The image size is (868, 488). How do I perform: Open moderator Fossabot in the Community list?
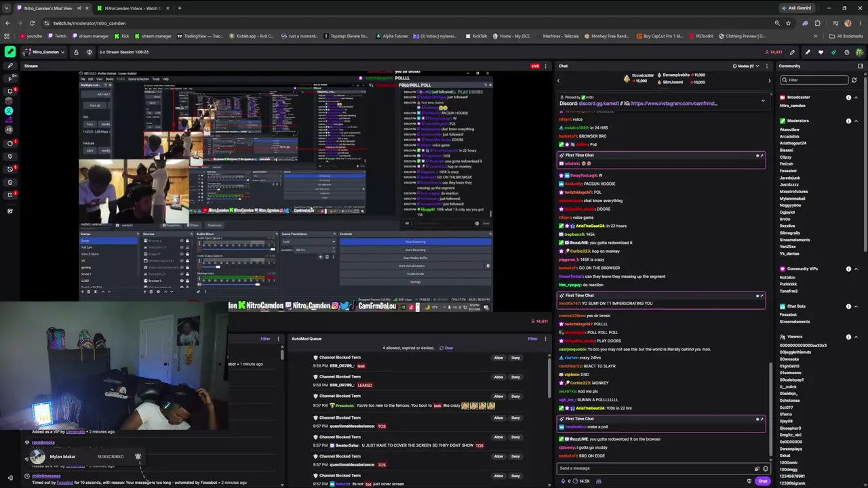(787, 171)
